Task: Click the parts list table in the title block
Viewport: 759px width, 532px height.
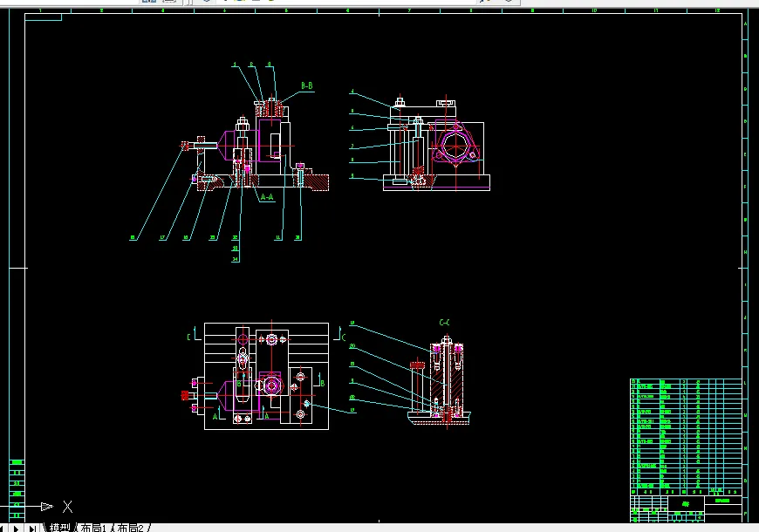Action: (x=686, y=437)
